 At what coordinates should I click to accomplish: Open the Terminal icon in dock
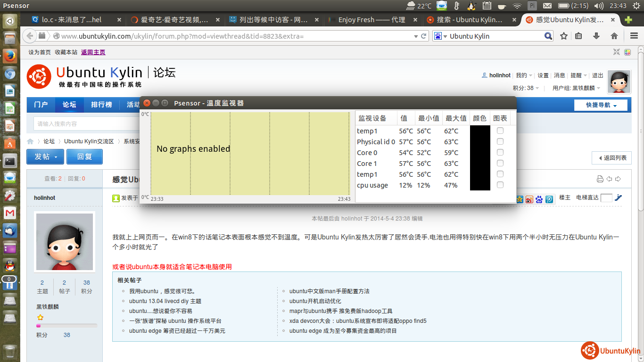point(10,161)
